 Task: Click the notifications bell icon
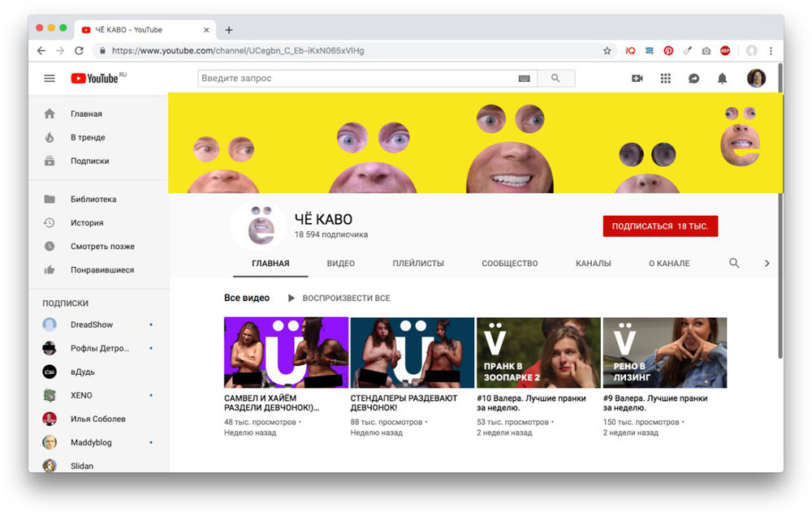click(722, 79)
